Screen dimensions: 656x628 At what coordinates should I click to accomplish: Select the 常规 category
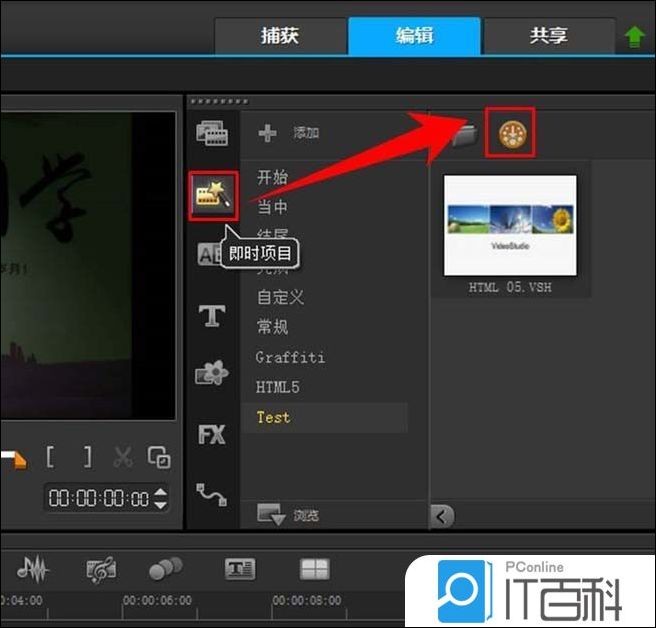272,326
